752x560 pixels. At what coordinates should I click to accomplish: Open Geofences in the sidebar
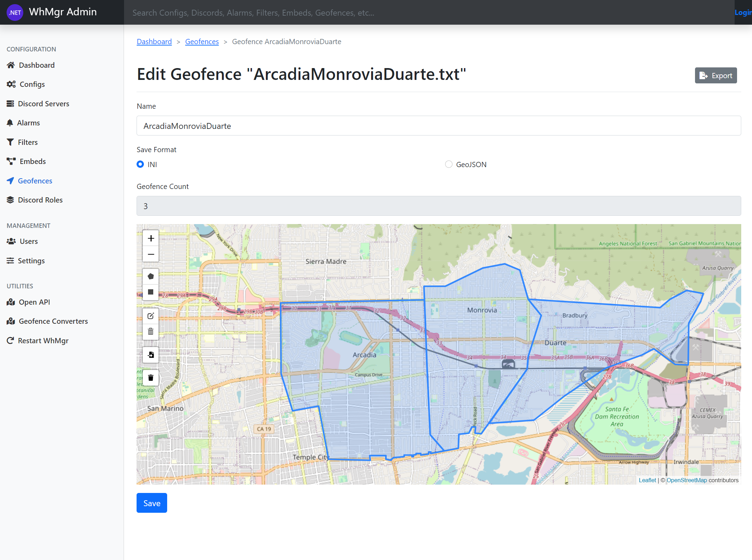(35, 181)
